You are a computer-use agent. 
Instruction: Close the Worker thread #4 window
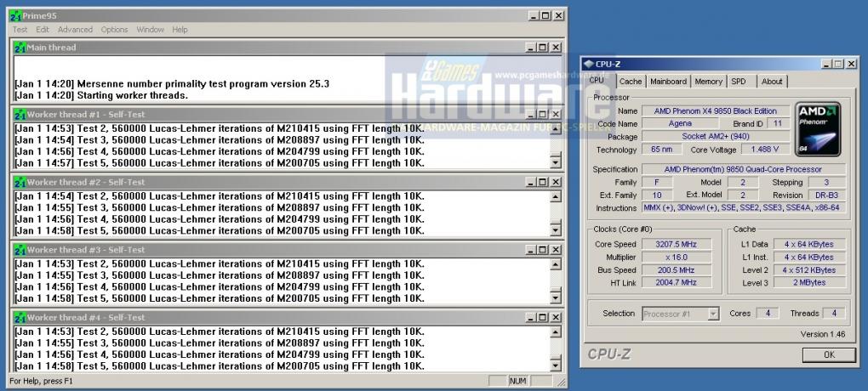(556, 317)
